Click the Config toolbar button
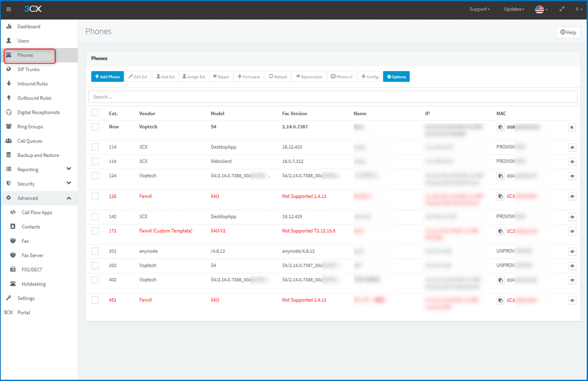 pyautogui.click(x=369, y=76)
